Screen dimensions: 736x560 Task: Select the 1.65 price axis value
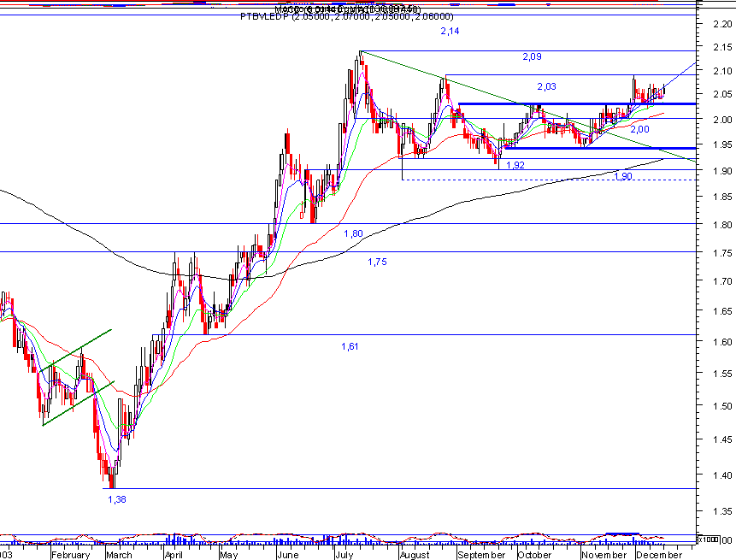[x=722, y=311]
